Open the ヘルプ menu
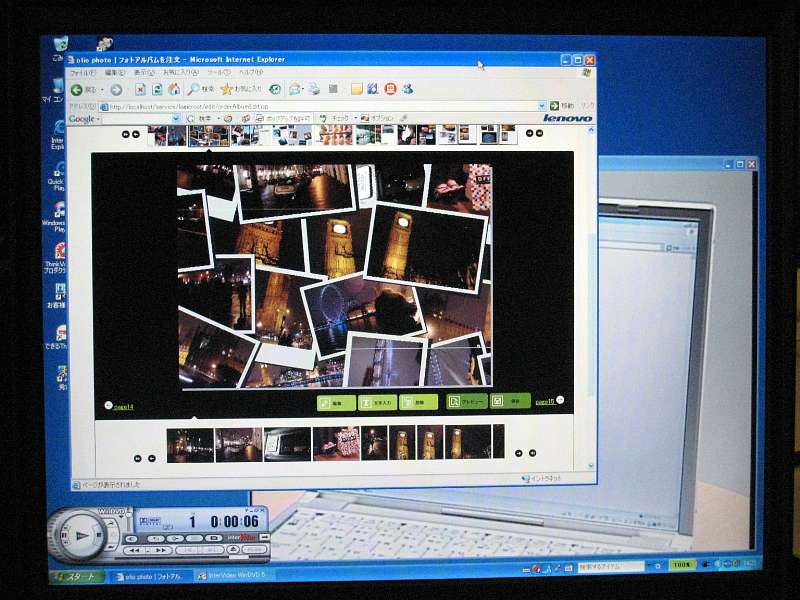The image size is (800, 600). pos(251,73)
